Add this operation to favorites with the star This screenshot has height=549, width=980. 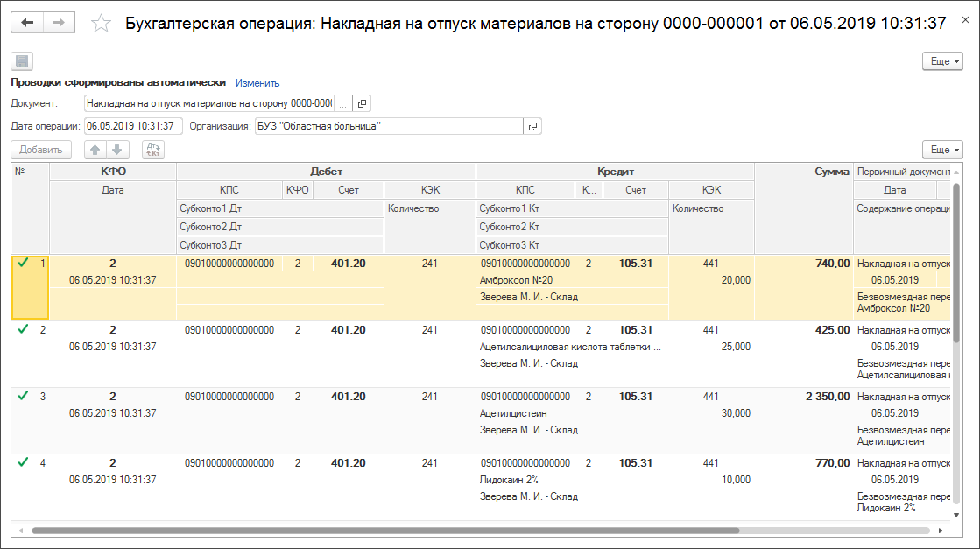101,23
